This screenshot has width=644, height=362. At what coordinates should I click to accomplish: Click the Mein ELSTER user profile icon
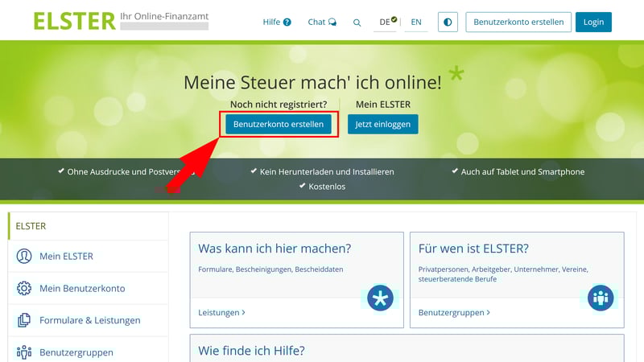tap(24, 256)
